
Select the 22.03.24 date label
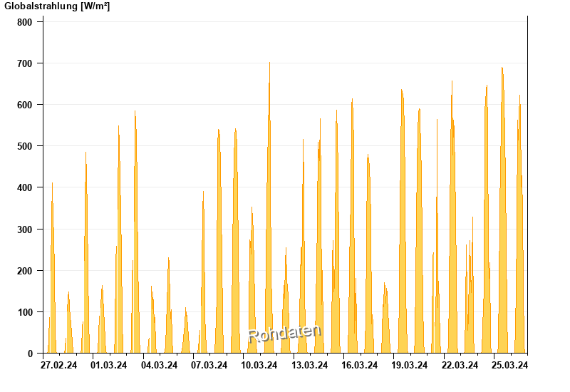tap(460, 365)
